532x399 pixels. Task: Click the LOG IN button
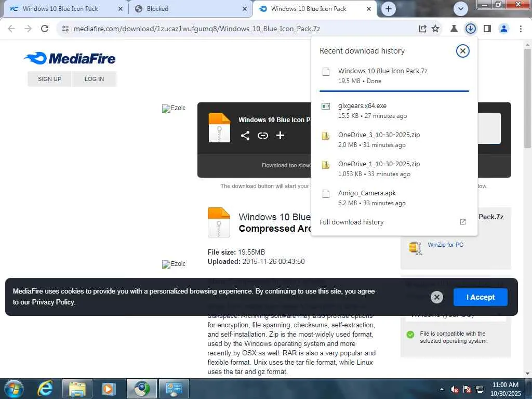(x=95, y=79)
